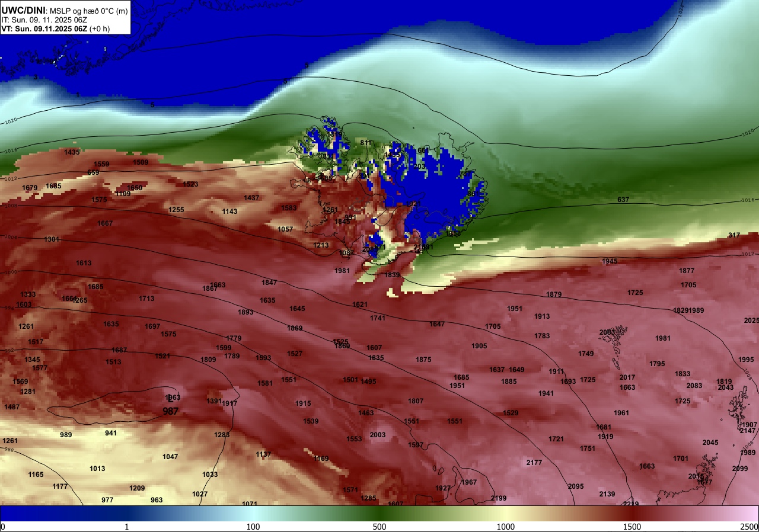Click the 'IT: Sun. 09. 11. 2025 06Z' line

44,20
